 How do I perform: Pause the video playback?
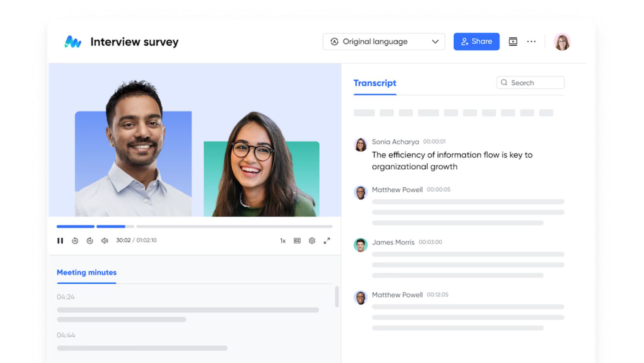click(x=60, y=240)
